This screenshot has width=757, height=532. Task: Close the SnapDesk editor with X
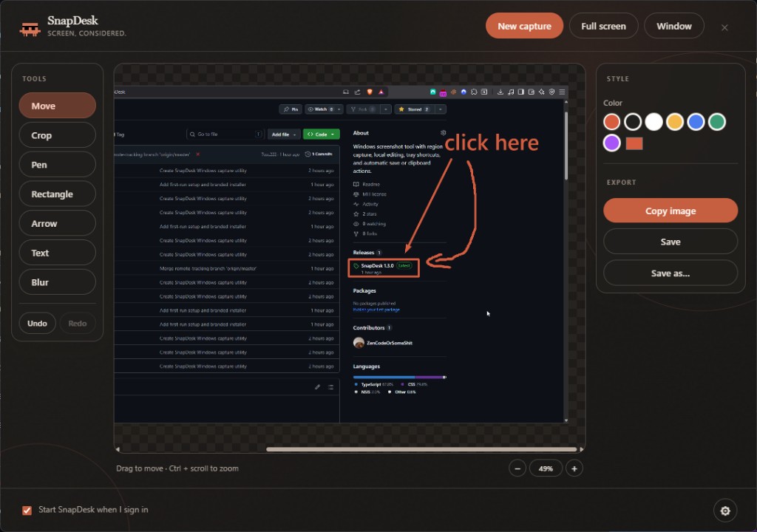click(x=724, y=27)
